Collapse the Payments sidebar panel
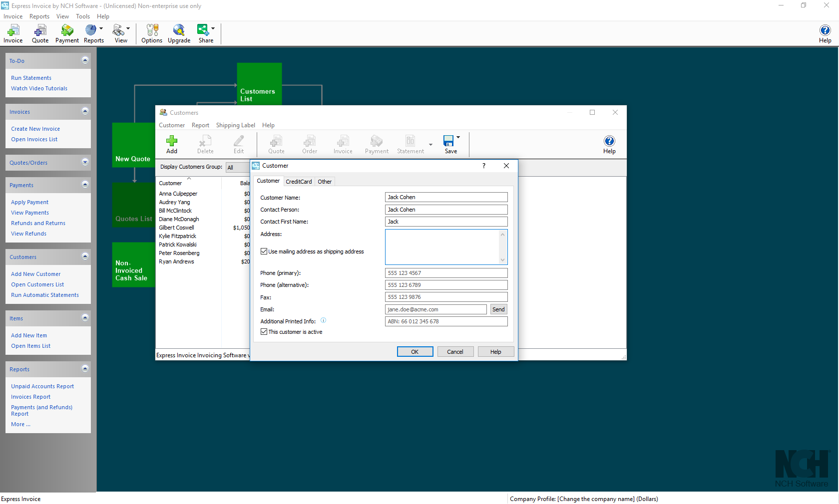 coord(85,185)
